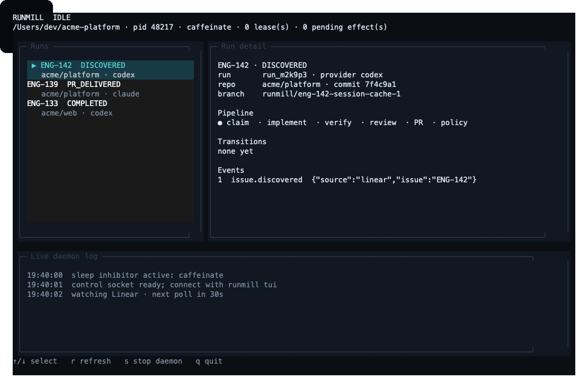Click the claim stage bullet indicator
The height and width of the screenshot is (388, 588).
coord(220,123)
